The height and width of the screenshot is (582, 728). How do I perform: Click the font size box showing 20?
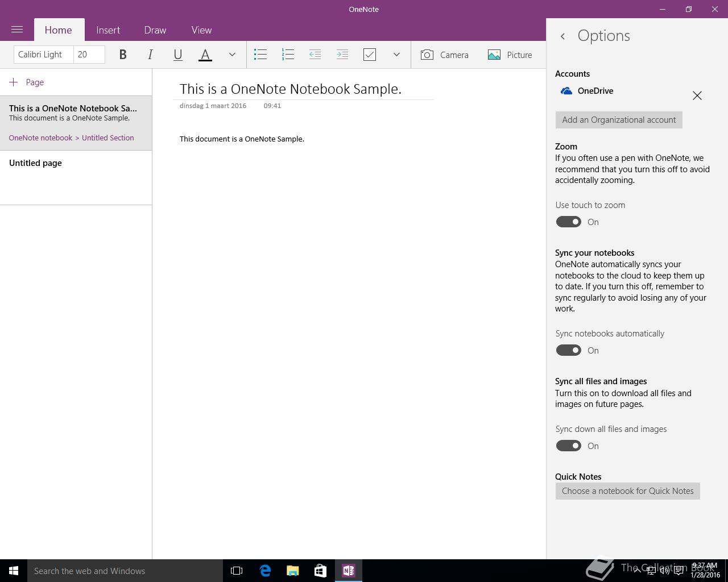[x=89, y=55]
